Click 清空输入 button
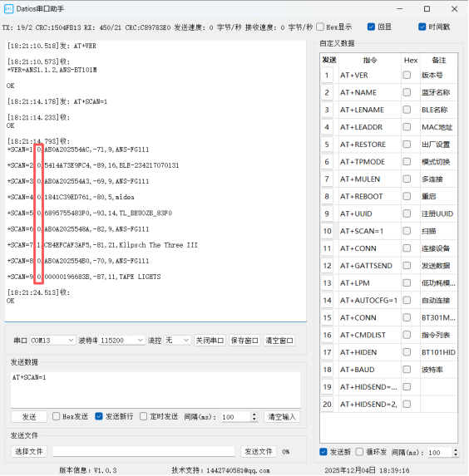The image size is (469, 476). tap(282, 417)
